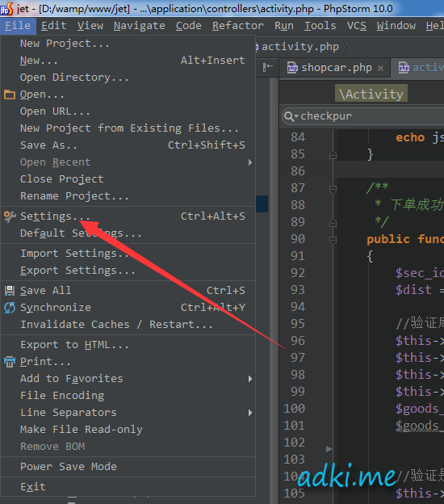The image size is (444, 504).
Task: Click the Synchronize refresh icon
Action: point(10,308)
